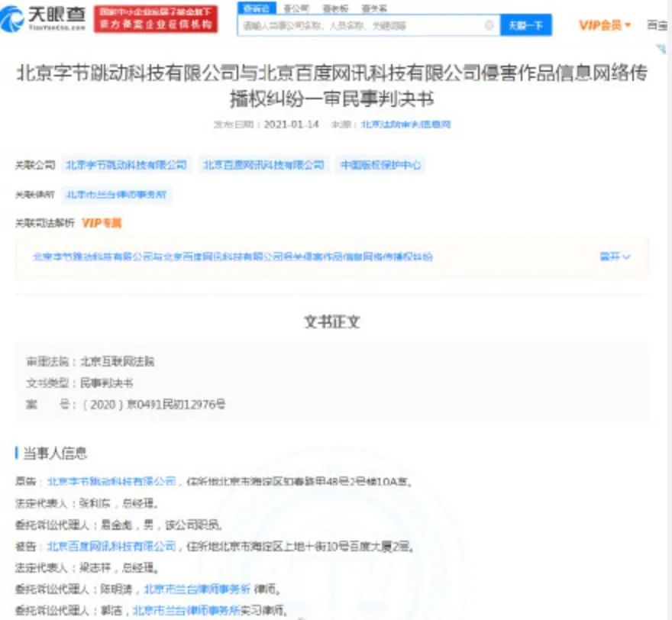
Task: Click the publication date 2021-01-14
Action: point(292,124)
